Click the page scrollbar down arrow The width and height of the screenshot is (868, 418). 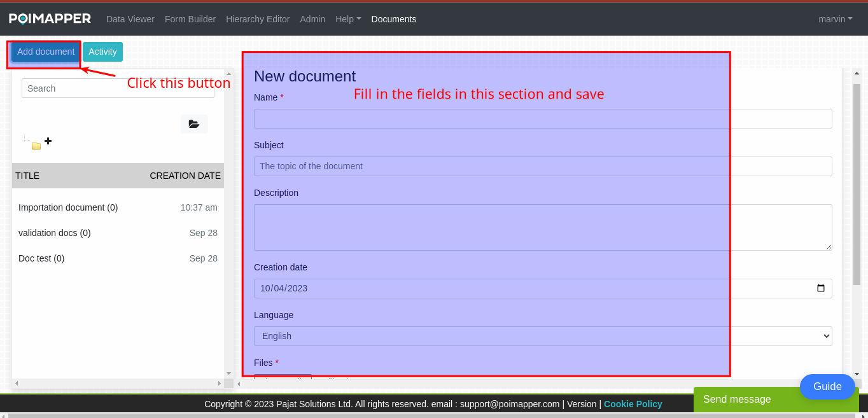[x=857, y=374]
